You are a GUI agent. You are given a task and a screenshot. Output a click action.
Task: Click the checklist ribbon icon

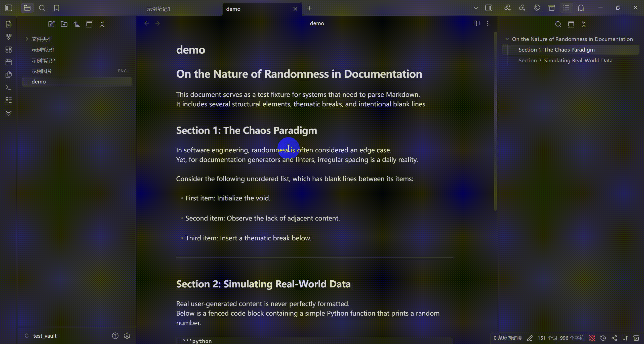click(x=9, y=100)
